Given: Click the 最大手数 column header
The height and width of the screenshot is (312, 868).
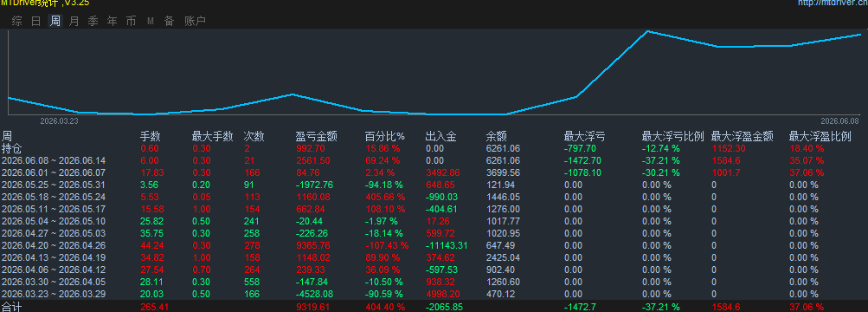Looking at the screenshot, I should [213, 136].
